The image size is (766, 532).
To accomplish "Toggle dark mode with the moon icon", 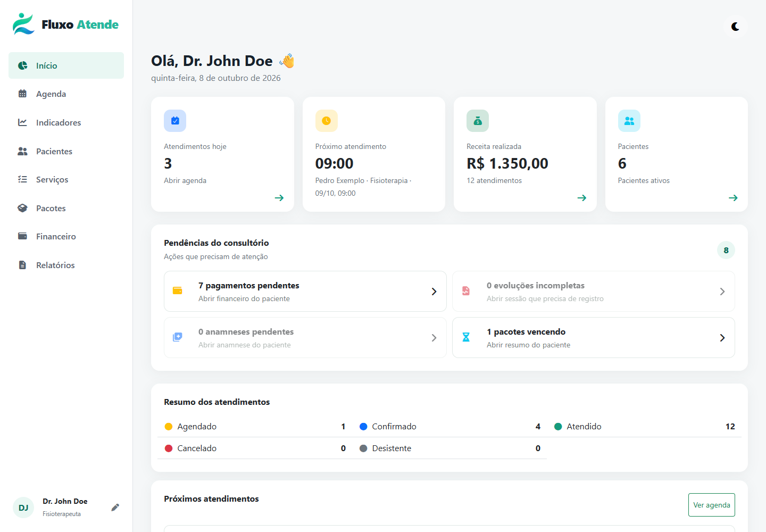I will click(735, 27).
